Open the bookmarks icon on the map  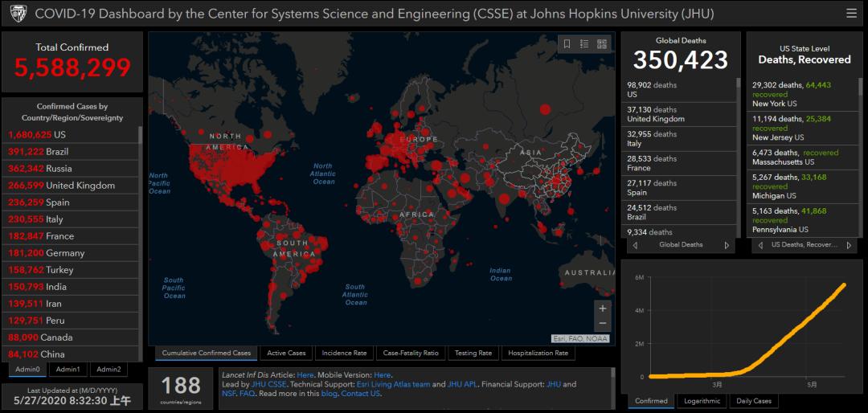point(567,44)
